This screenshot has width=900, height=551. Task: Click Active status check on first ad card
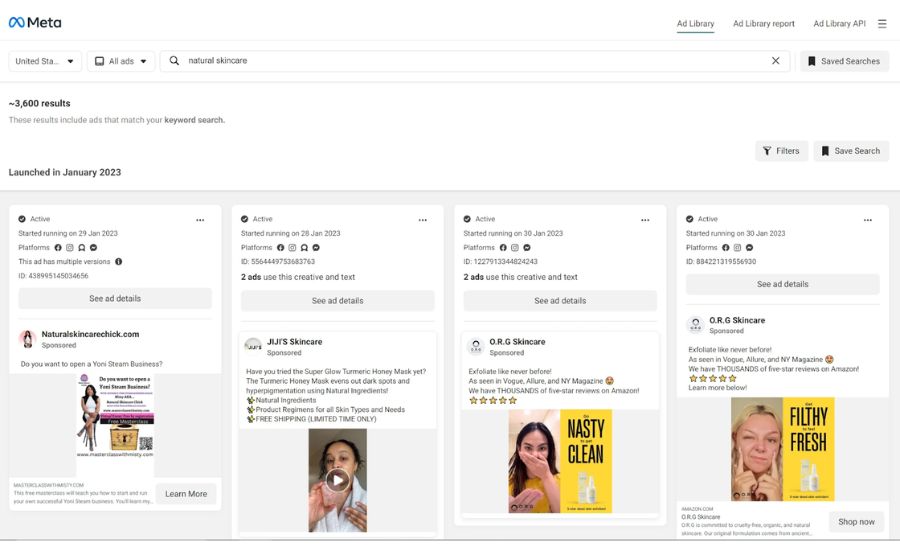[x=22, y=219]
